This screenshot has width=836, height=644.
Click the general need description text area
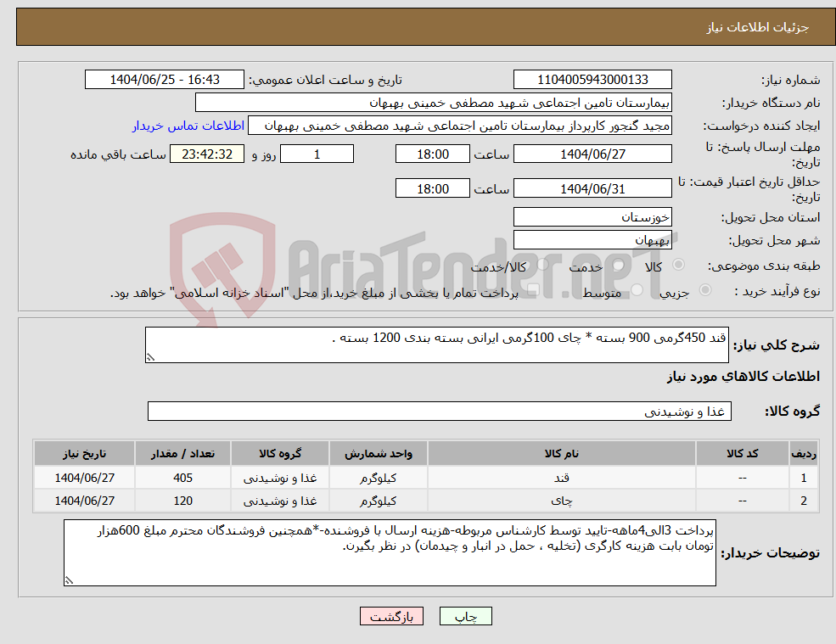[436, 345]
